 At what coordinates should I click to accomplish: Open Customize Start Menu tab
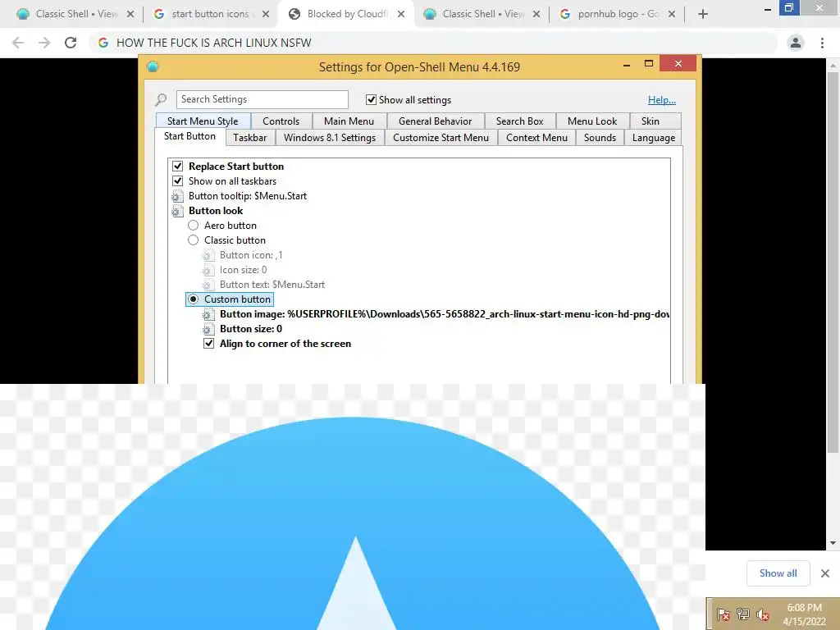tap(441, 138)
